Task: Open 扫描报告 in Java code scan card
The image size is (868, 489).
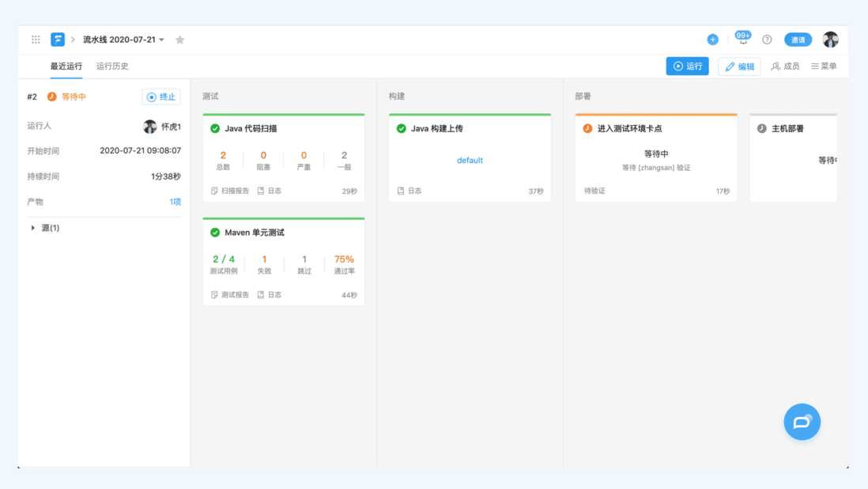Action: [230, 191]
